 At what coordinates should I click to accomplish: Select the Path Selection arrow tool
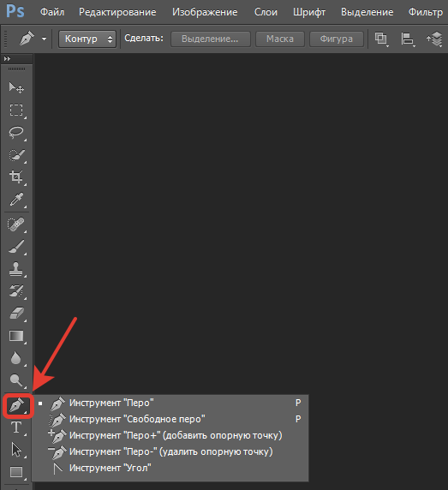click(16, 450)
